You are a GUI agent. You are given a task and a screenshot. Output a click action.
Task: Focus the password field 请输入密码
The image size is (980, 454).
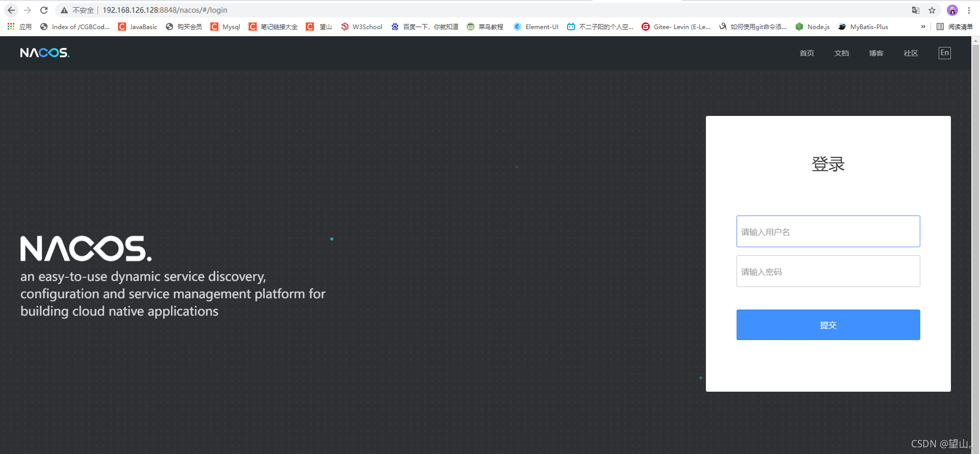click(828, 271)
